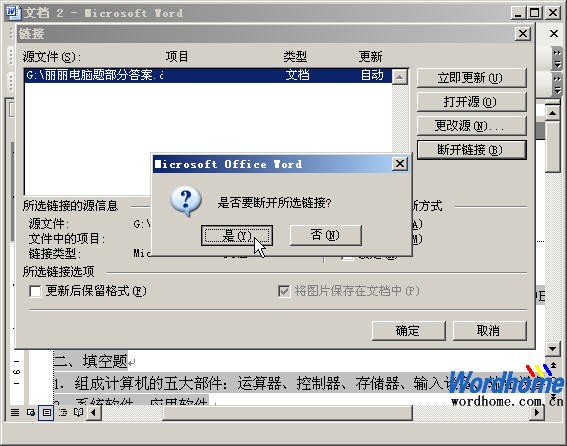Click the 更改源(N)... button
567x446 pixels.
pos(472,126)
